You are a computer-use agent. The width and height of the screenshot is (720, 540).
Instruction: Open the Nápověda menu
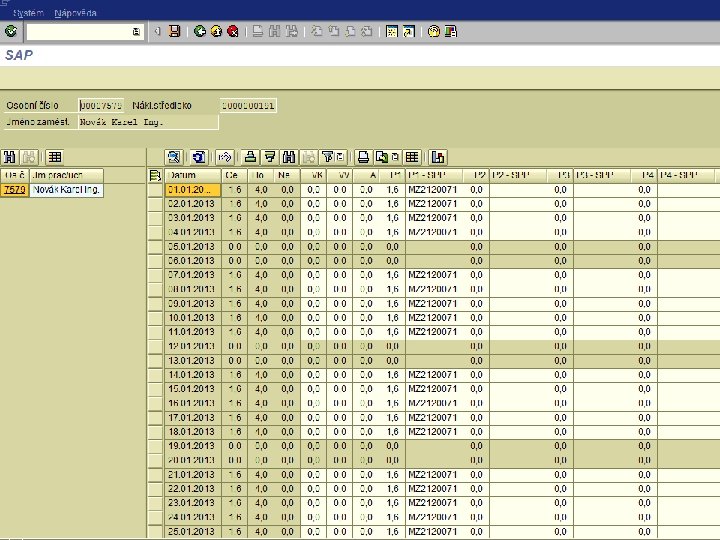point(76,13)
